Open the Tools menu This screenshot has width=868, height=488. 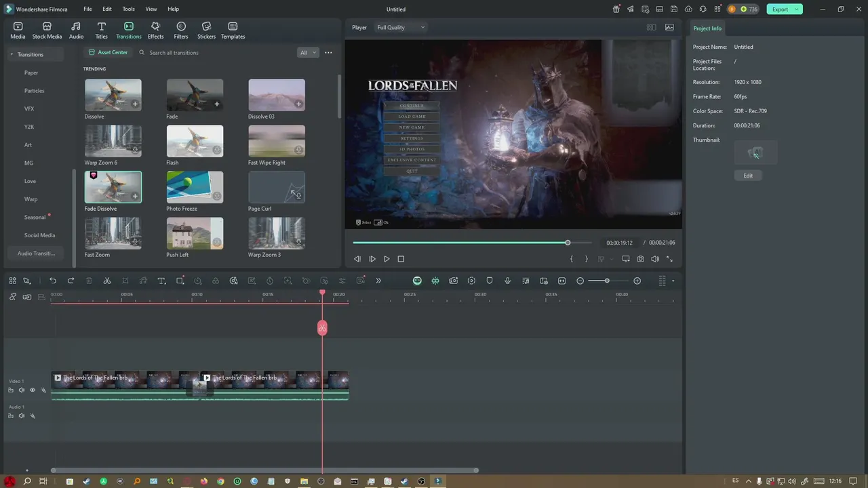click(128, 9)
